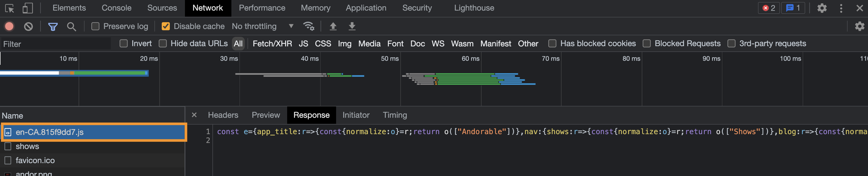Viewport: 868px width, 176px height.
Task: Click the Name column header
Action: click(92, 116)
